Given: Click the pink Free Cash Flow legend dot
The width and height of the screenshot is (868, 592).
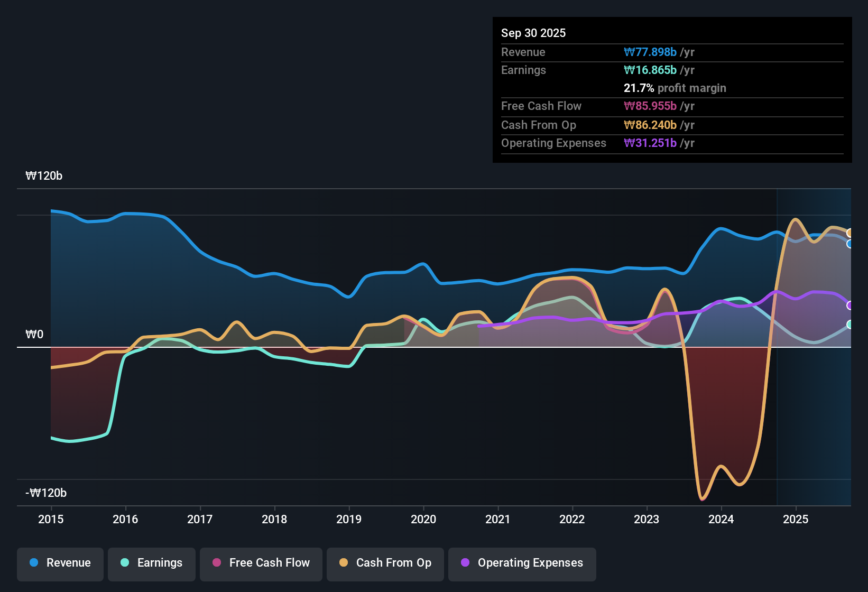Looking at the screenshot, I should coord(217,563).
